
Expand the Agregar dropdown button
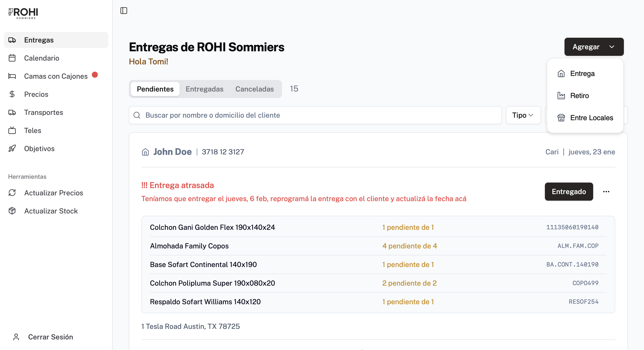(x=594, y=47)
